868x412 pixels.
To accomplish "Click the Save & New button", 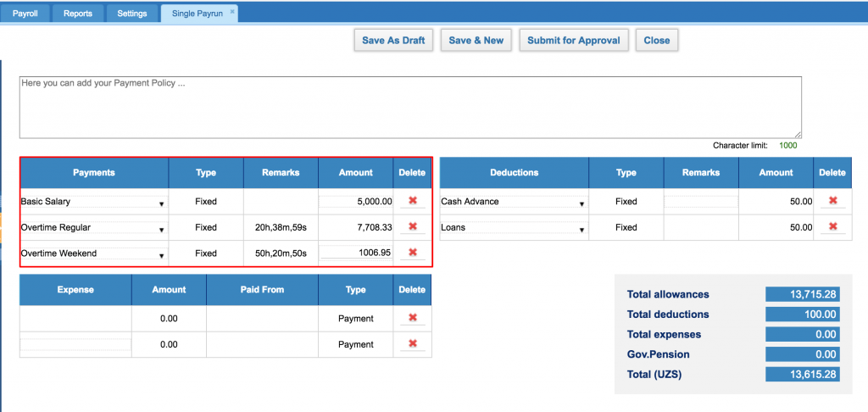I will [476, 41].
